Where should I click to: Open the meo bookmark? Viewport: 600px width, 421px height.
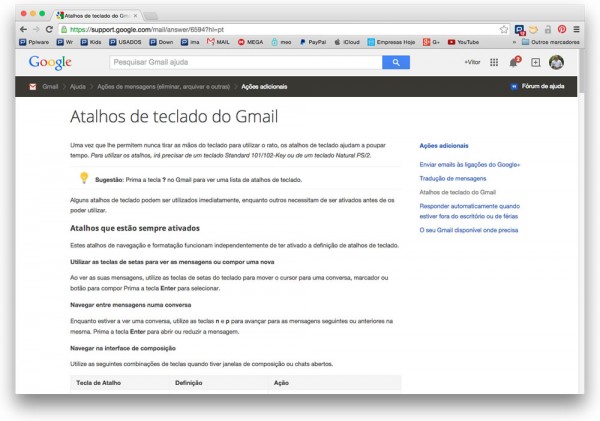click(281, 42)
